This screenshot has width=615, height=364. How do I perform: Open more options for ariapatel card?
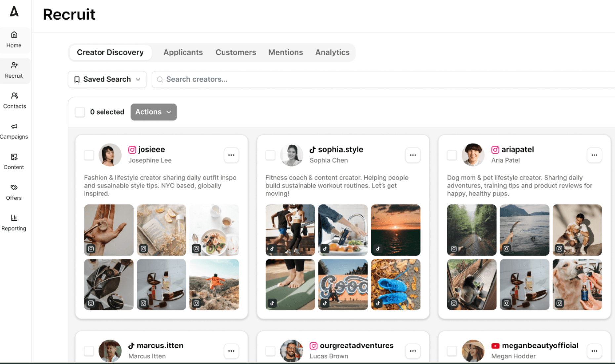tap(594, 155)
